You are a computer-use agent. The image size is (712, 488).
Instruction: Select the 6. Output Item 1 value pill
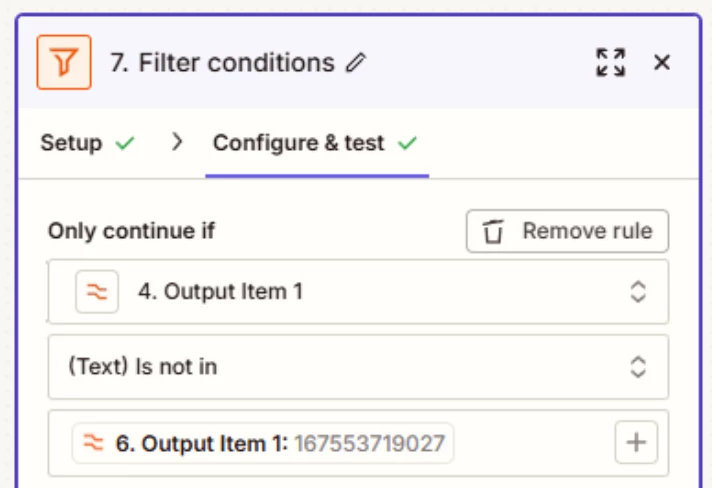point(263,443)
